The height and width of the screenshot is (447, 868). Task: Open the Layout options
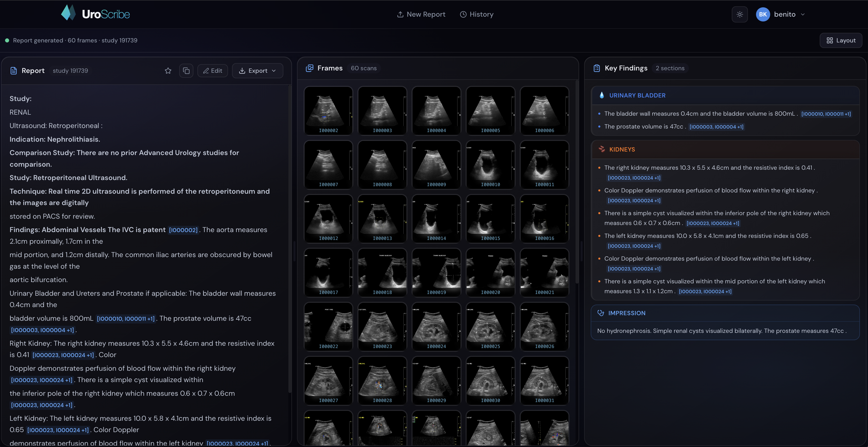841,40
